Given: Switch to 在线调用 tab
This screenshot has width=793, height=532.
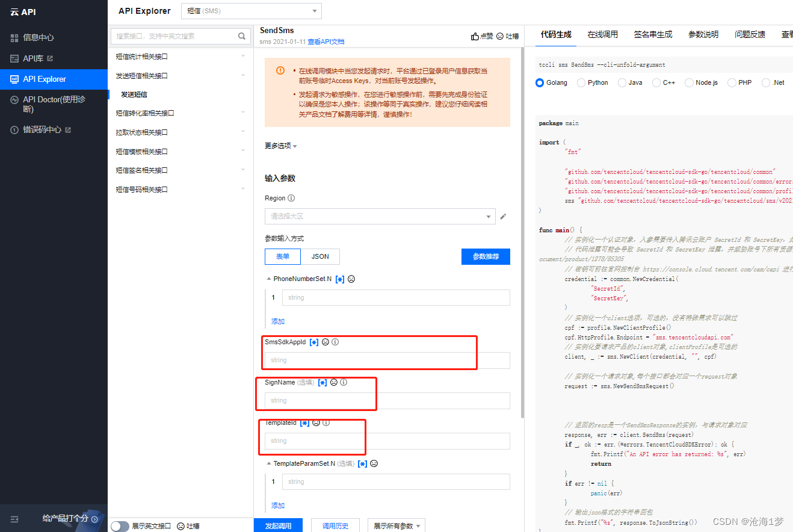Looking at the screenshot, I should [x=603, y=34].
